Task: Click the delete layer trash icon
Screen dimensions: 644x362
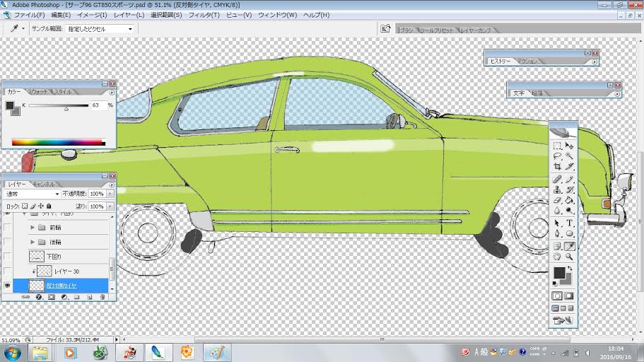Action: pyautogui.click(x=103, y=297)
